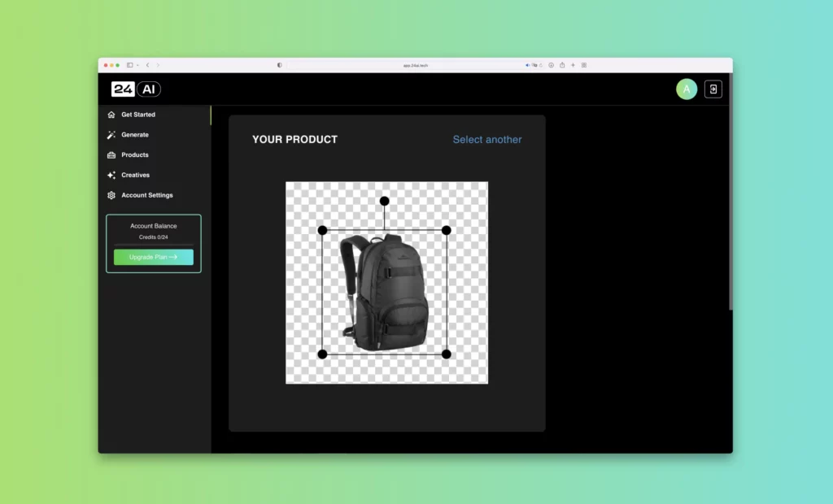Click the bottom-right resize handle of the selection
This screenshot has width=833, height=504.
(x=447, y=354)
